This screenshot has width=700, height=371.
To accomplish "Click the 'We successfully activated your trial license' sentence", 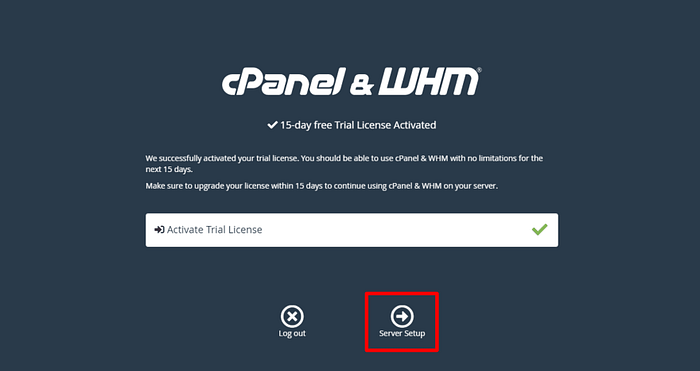I will pos(222,158).
